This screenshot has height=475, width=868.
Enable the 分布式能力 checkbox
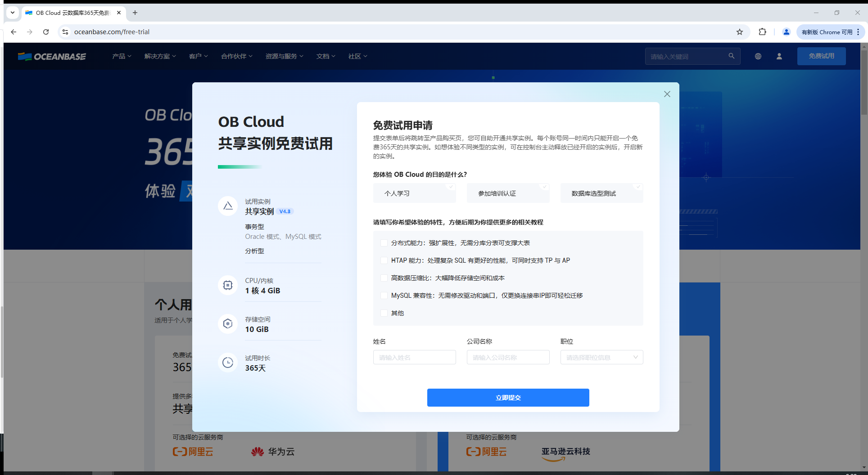point(384,242)
